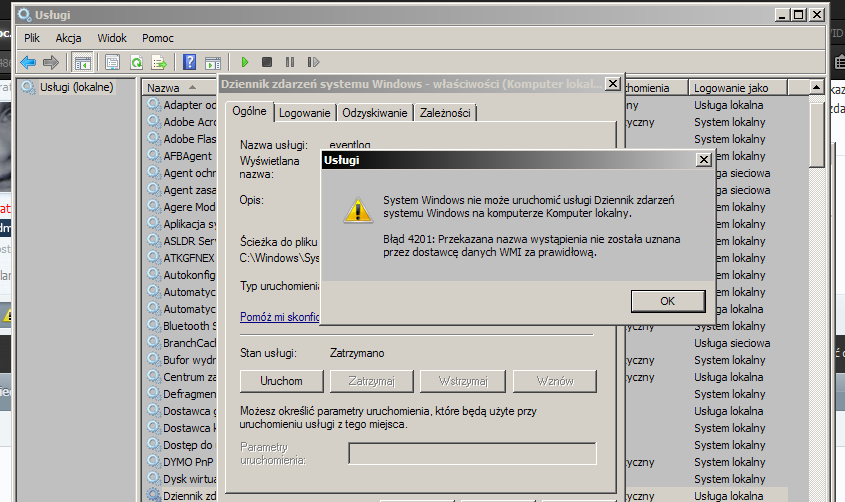
Task: Click the Export list toolbar icon
Action: pos(160,62)
